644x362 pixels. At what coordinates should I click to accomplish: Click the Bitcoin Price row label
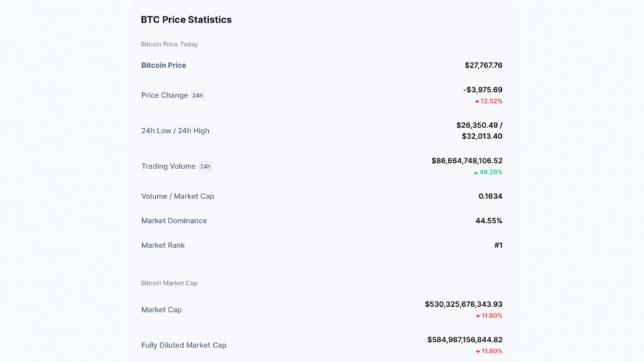(164, 65)
